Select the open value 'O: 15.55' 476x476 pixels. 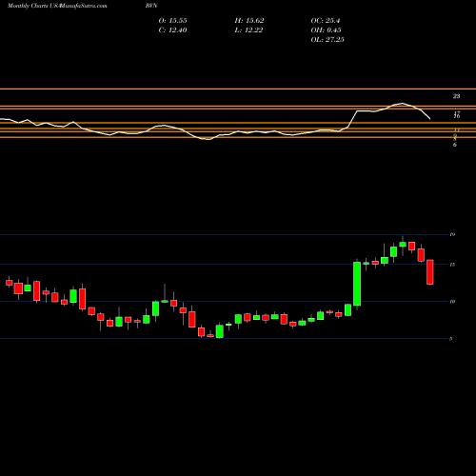click(x=173, y=21)
